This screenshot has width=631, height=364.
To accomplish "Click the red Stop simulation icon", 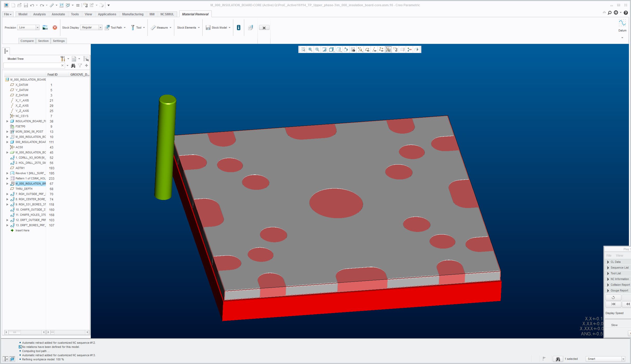I will (55, 28).
